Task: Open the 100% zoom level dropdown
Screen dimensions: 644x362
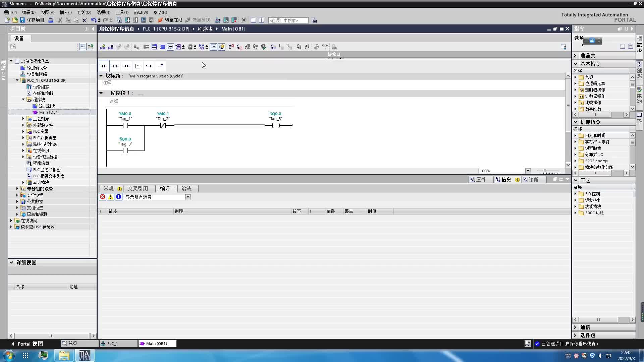Action: pyautogui.click(x=528, y=171)
